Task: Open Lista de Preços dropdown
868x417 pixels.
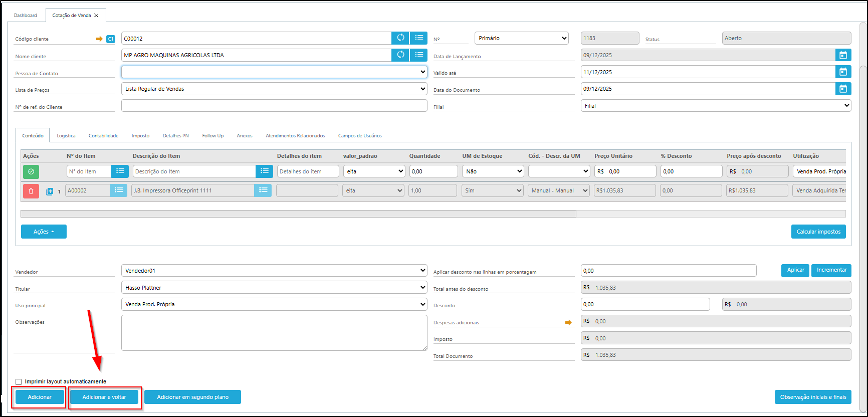Action: [x=274, y=89]
